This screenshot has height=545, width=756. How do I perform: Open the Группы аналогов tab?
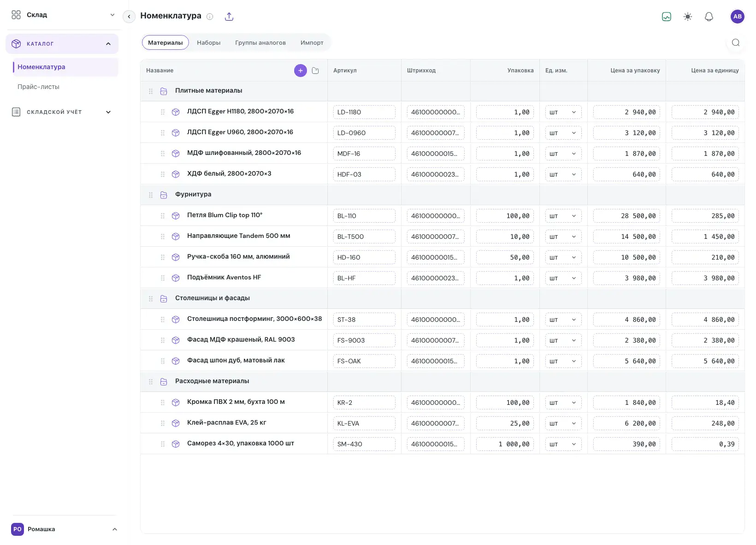tap(260, 42)
